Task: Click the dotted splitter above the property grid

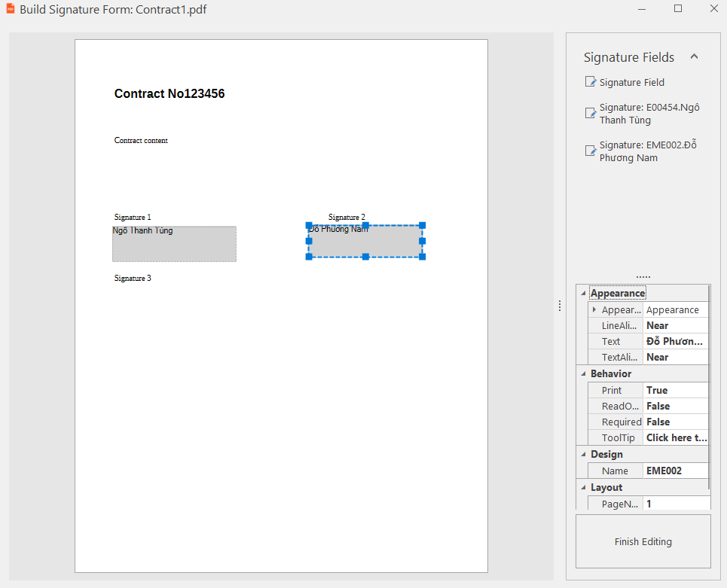Action: (x=643, y=277)
